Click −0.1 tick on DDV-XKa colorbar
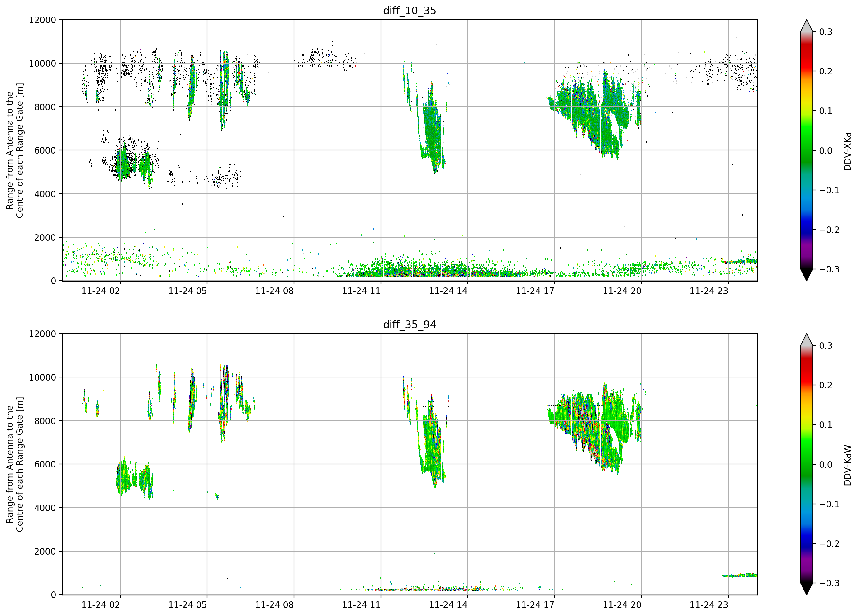Screen dimensions: 858x616 point(829,190)
